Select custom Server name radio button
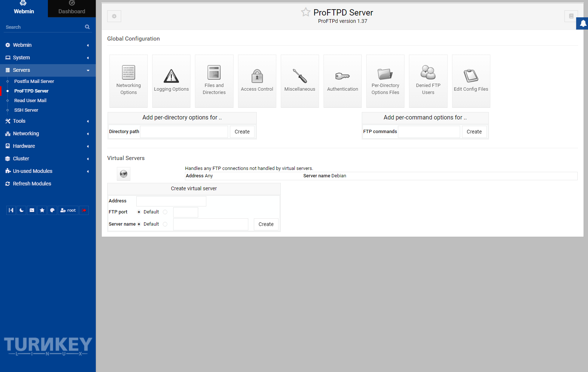The image size is (588, 372). 165,224
